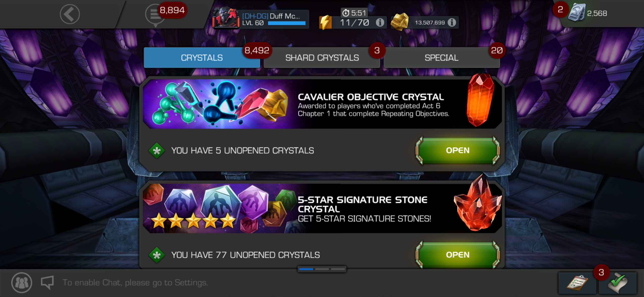Show energy info via the info icon

click(380, 22)
